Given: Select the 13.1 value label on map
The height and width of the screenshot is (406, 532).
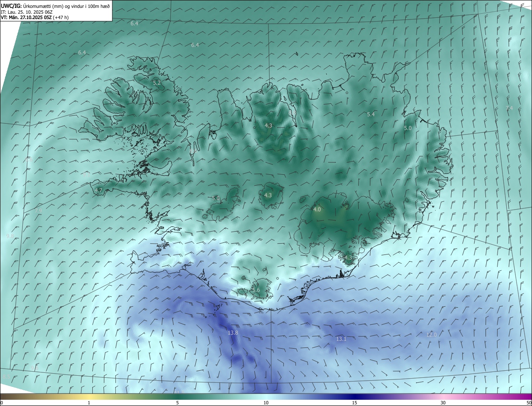Looking at the screenshot, I should coord(341,339).
